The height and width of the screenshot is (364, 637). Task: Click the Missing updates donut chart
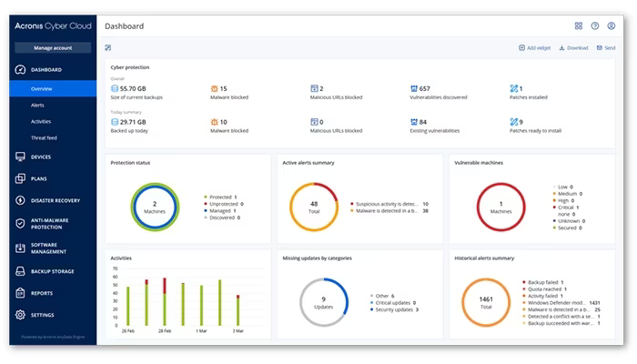(324, 302)
